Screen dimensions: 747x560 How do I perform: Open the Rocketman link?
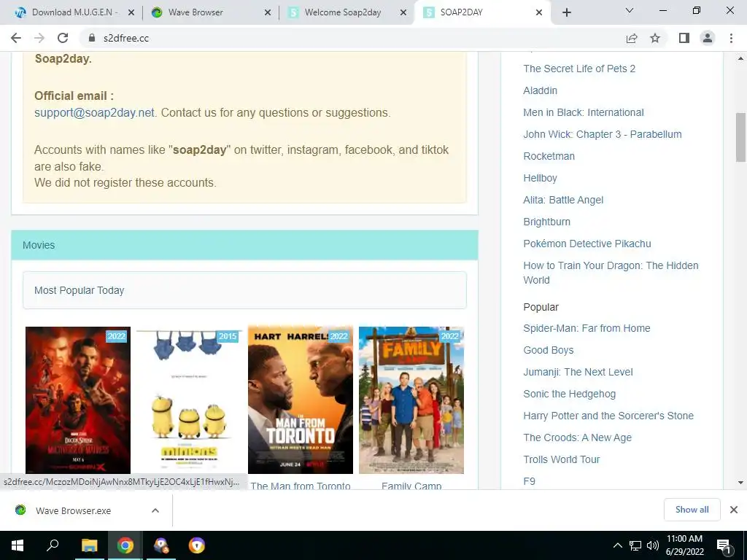[549, 156]
